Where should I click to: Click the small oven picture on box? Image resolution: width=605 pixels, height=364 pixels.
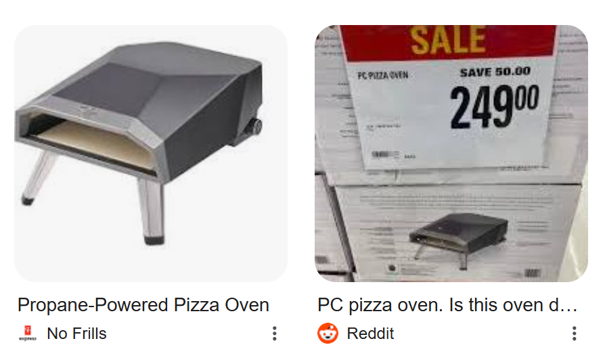point(459,240)
